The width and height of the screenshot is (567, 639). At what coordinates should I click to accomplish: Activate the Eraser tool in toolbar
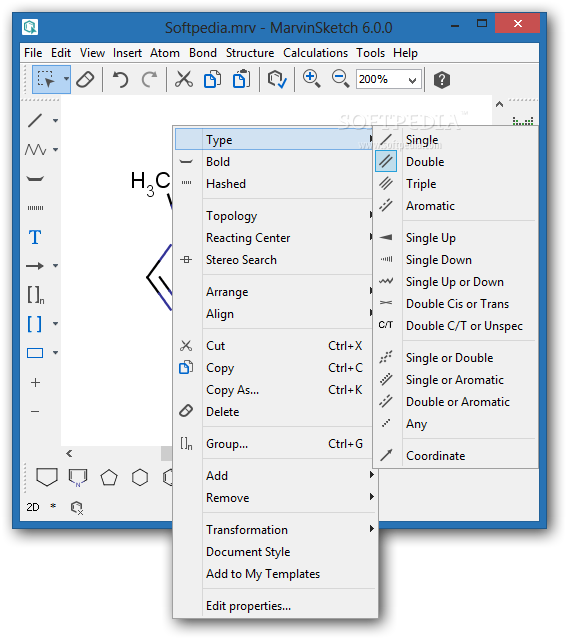(85, 79)
